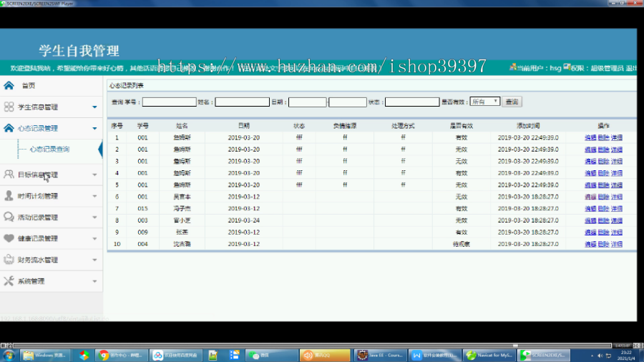Click the permission icon beside 权限

pyautogui.click(x=567, y=67)
